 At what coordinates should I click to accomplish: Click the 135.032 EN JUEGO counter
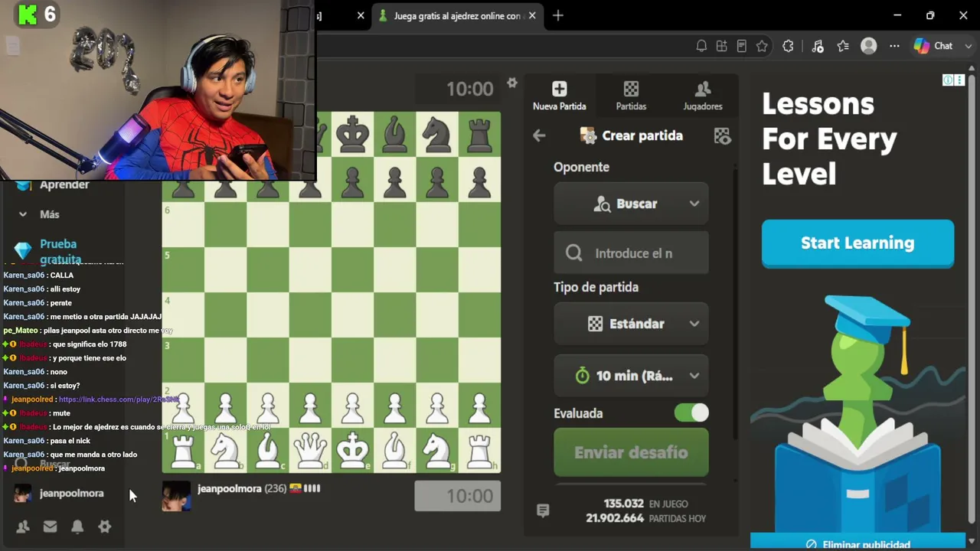tap(646, 504)
